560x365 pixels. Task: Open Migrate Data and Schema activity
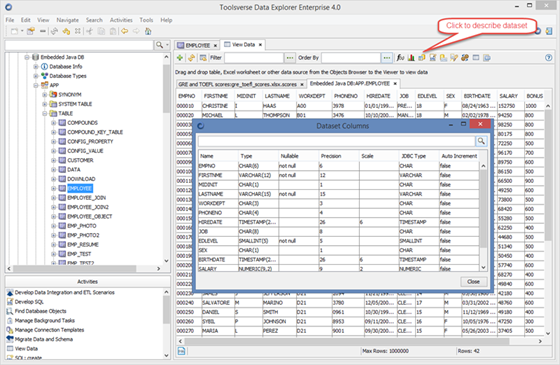[44, 339]
